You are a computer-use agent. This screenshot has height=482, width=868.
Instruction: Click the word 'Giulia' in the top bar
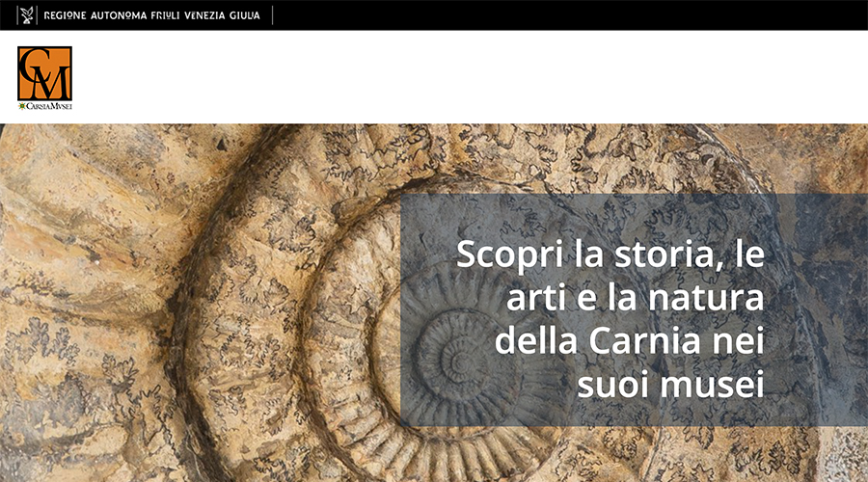(245, 15)
